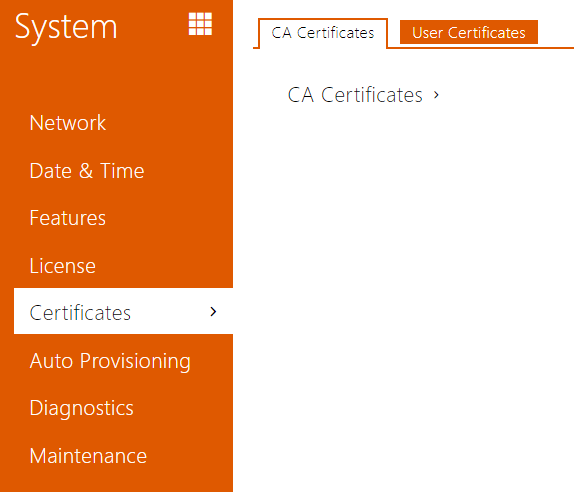Click the chevron beside the selected Certificates entry
Viewport: 574px width, 492px height.
[x=213, y=312]
